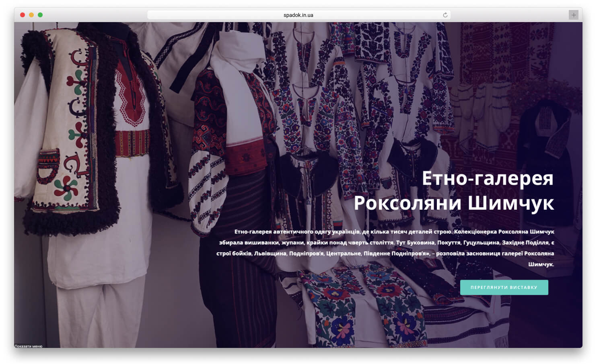Click the white trousers of the left mannequin

click(x=101, y=309)
